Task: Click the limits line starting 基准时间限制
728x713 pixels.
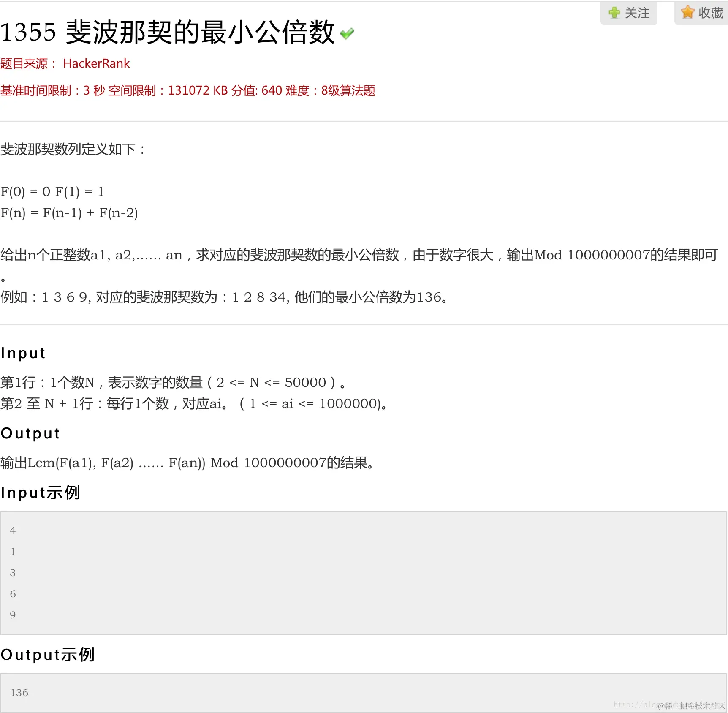Action: (x=187, y=91)
